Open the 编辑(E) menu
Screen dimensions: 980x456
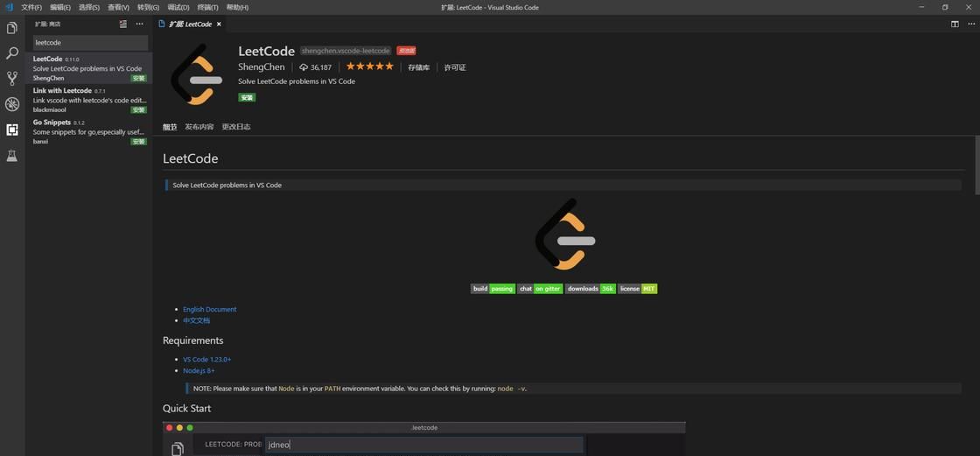click(x=60, y=8)
